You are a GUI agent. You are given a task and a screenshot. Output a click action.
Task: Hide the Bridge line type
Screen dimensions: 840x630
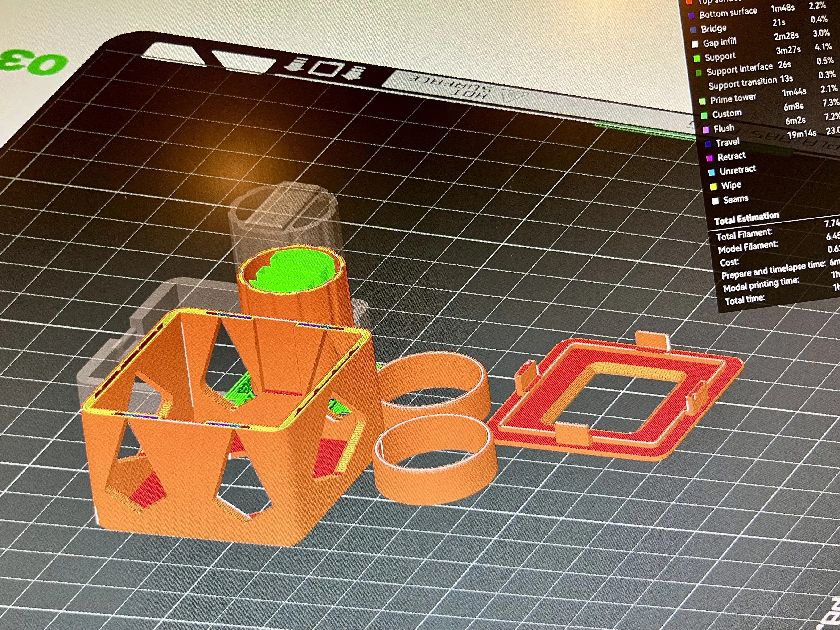(x=714, y=29)
